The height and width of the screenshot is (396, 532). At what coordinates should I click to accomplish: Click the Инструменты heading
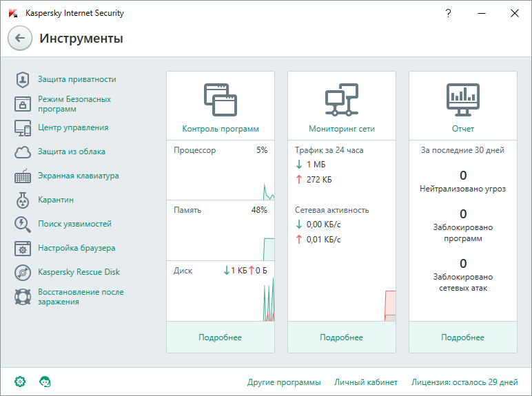click(x=81, y=38)
